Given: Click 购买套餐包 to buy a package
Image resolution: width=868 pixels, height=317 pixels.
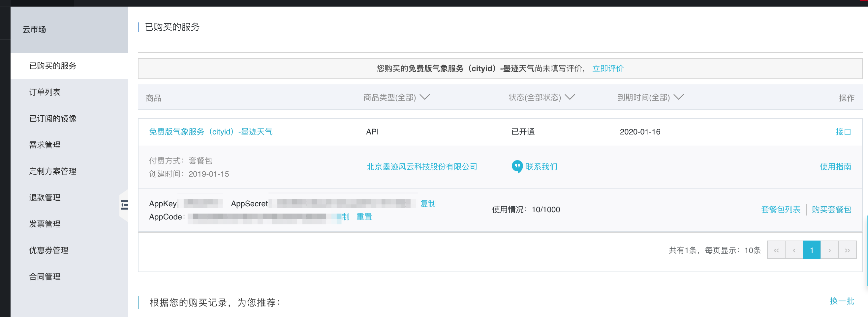Looking at the screenshot, I should (x=831, y=209).
